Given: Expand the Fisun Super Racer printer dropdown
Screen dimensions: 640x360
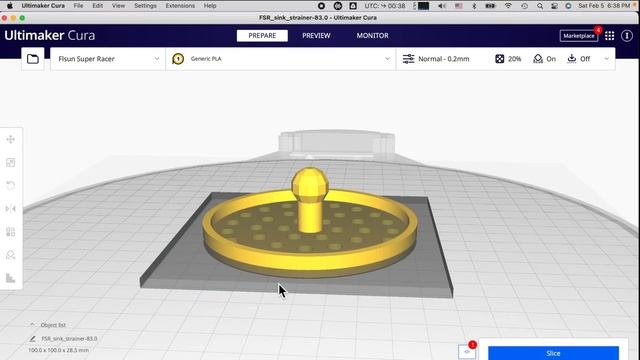Looking at the screenshot, I should [157, 59].
